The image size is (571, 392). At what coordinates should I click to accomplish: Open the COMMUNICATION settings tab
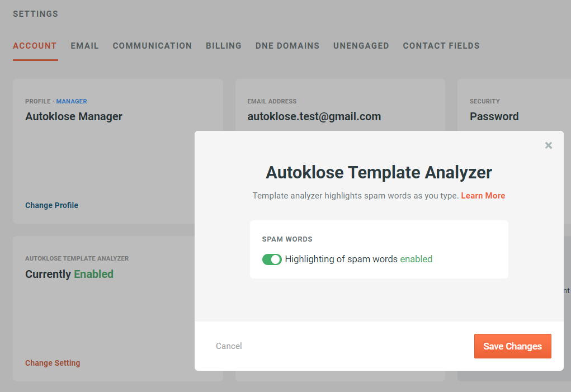pos(152,46)
